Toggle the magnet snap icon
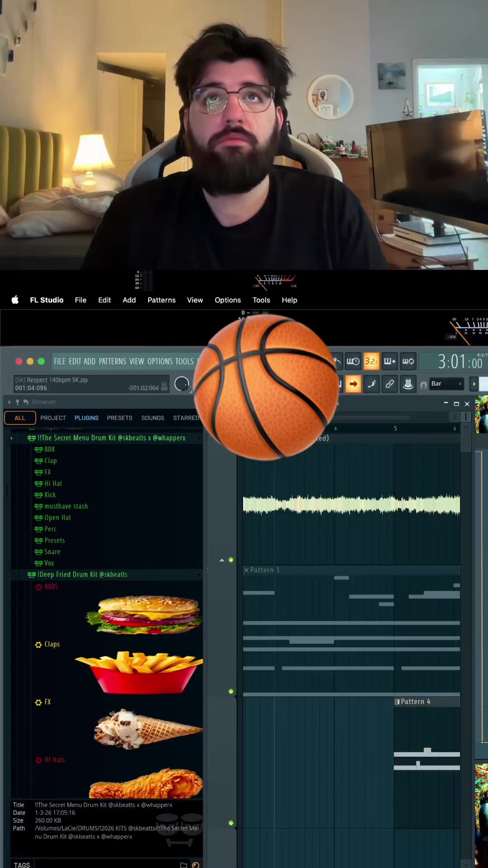488x868 pixels. 423,385
